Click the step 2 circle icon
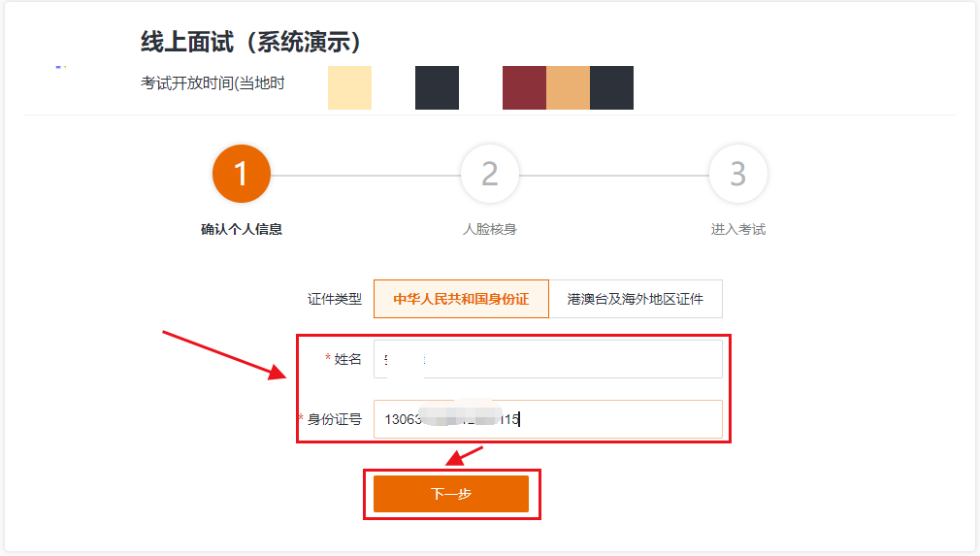980x556 pixels. 489,174
